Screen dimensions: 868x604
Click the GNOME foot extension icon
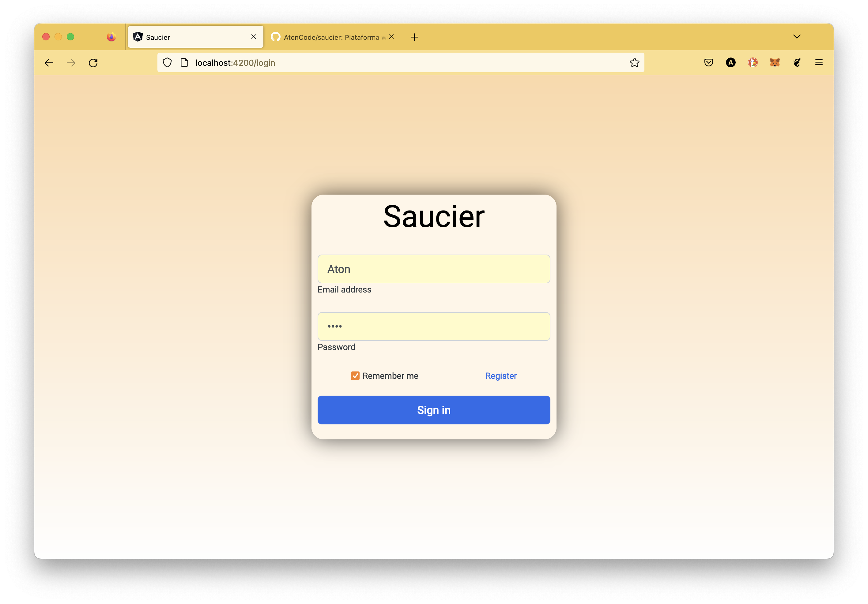click(x=797, y=63)
